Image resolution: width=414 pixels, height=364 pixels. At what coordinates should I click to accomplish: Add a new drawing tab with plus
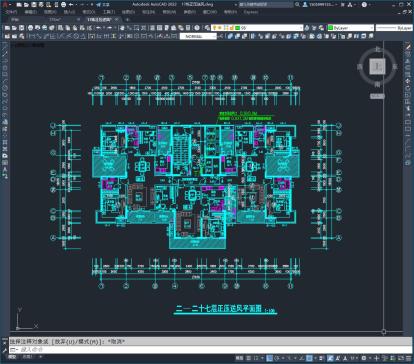coord(127,19)
